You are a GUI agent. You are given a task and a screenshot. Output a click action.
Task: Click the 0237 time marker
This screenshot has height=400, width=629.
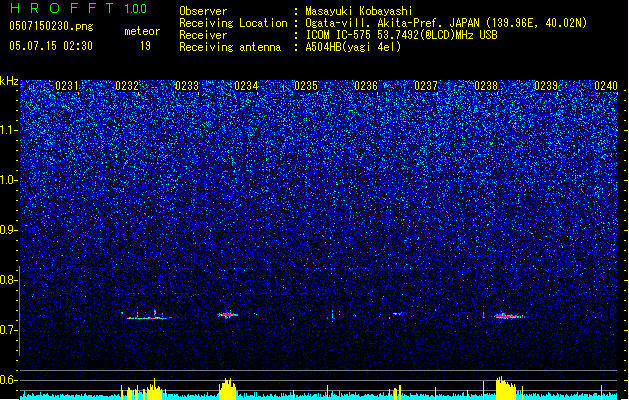(x=426, y=86)
